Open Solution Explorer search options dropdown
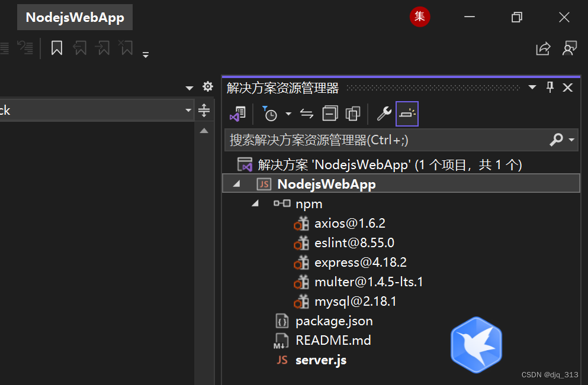588x385 pixels. [x=571, y=140]
